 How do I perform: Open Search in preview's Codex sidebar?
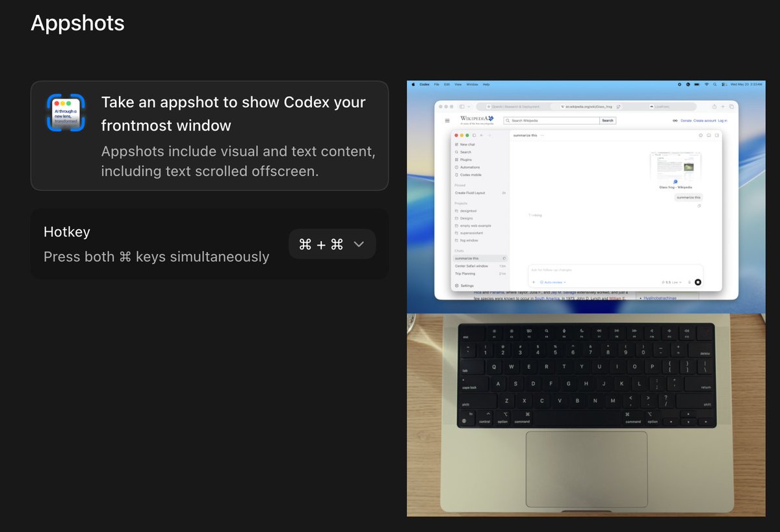(463, 152)
